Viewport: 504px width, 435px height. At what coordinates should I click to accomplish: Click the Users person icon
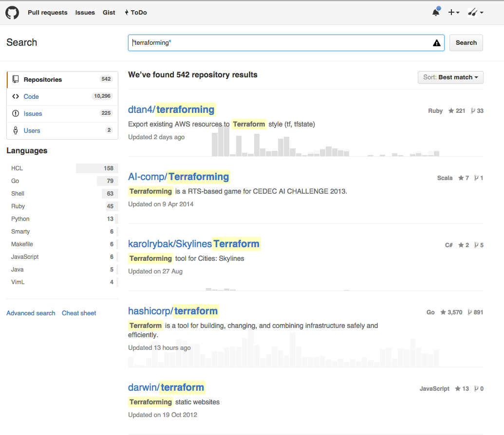[x=16, y=130]
